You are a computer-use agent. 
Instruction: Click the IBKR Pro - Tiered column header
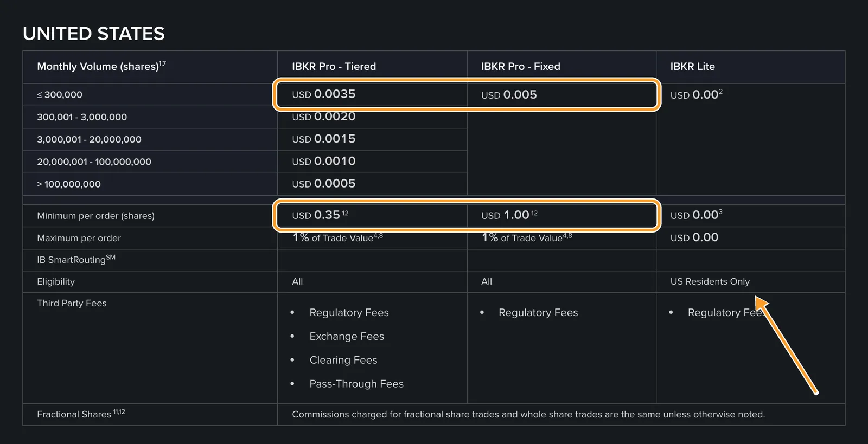click(x=334, y=66)
